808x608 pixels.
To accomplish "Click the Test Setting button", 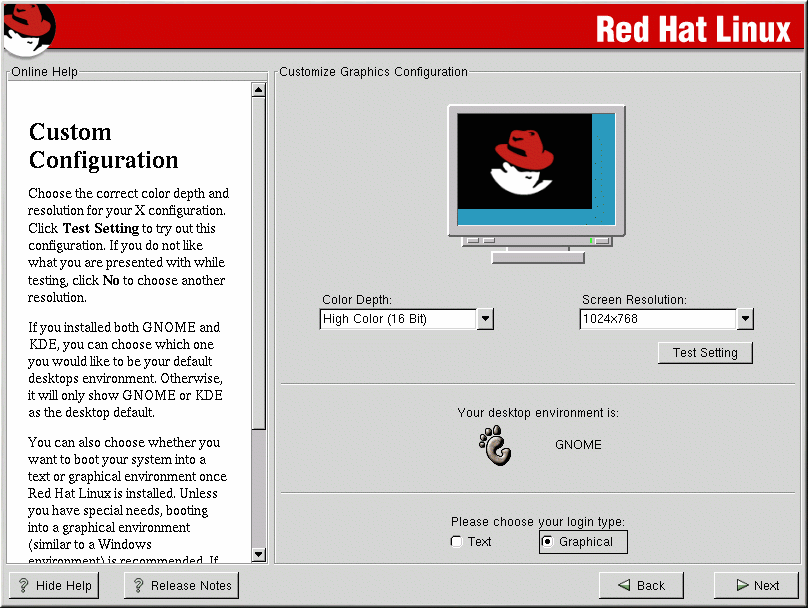I will click(705, 353).
